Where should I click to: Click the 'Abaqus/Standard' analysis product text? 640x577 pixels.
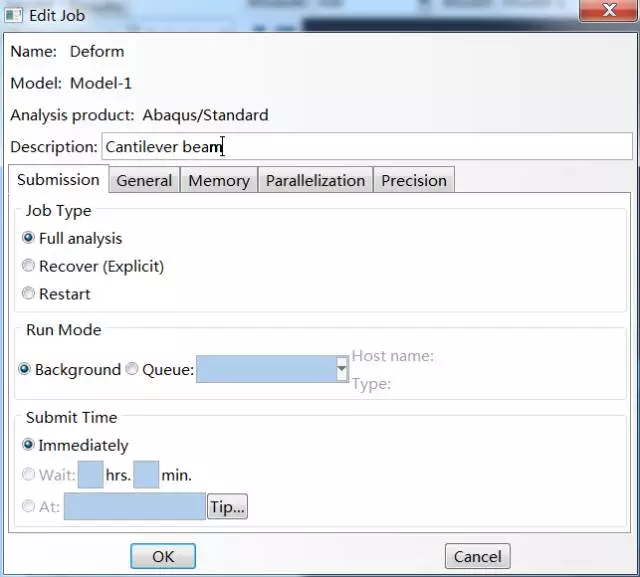pyautogui.click(x=205, y=115)
